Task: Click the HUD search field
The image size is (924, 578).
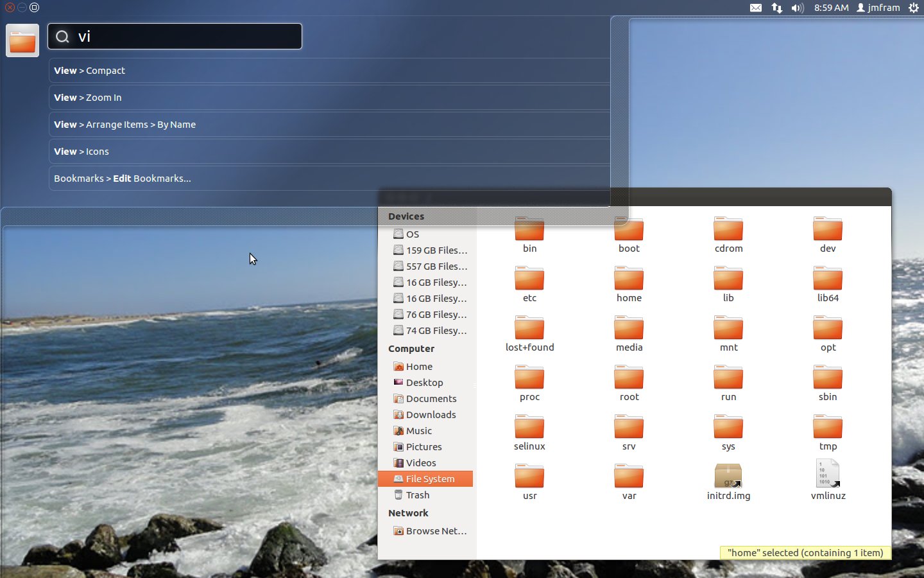Action: click(x=175, y=37)
